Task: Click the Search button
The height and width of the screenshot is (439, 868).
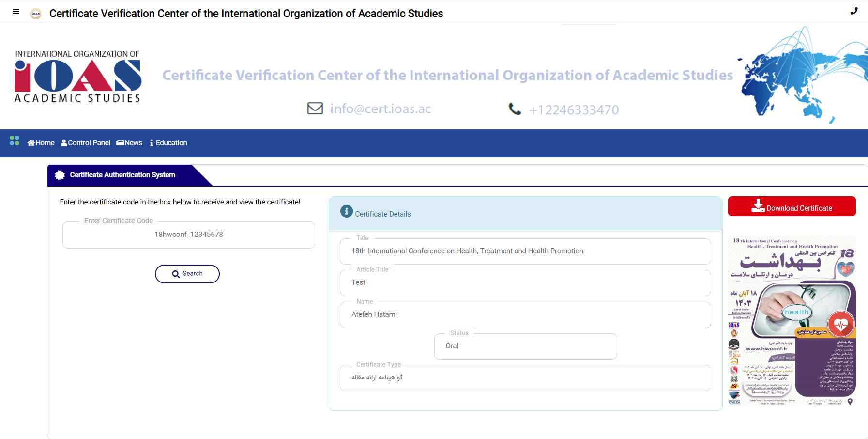Action: click(187, 274)
